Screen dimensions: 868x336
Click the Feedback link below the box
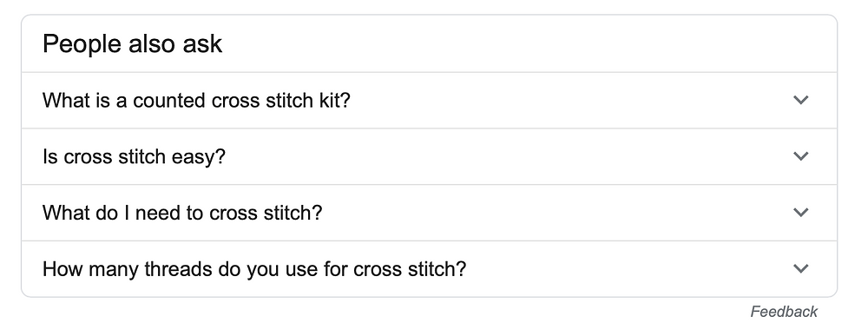[x=784, y=312]
